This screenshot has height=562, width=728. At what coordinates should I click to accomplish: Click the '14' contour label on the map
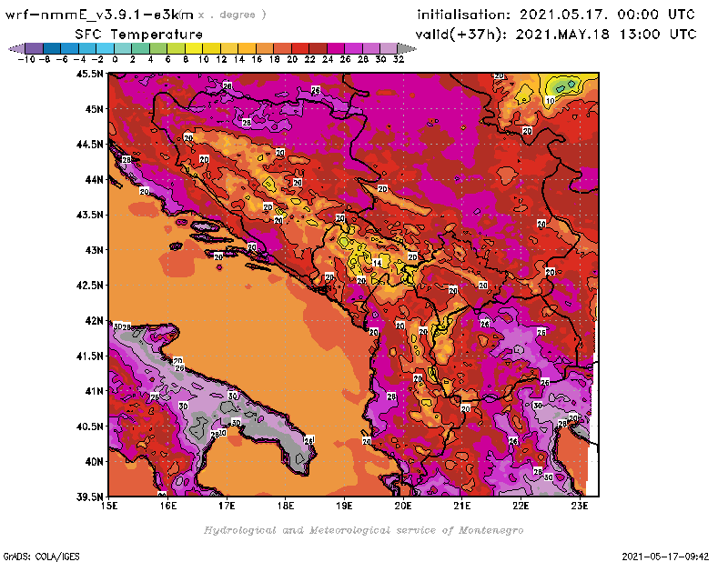377,263
